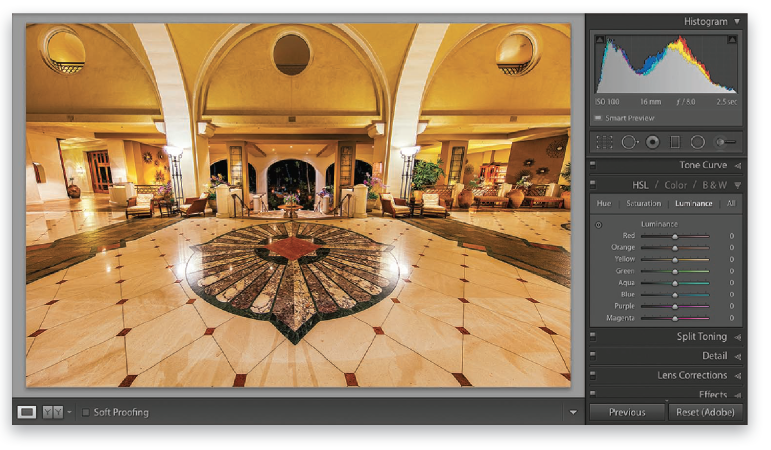
Task: Activate the Red Eye Correction tool
Action: click(x=652, y=142)
